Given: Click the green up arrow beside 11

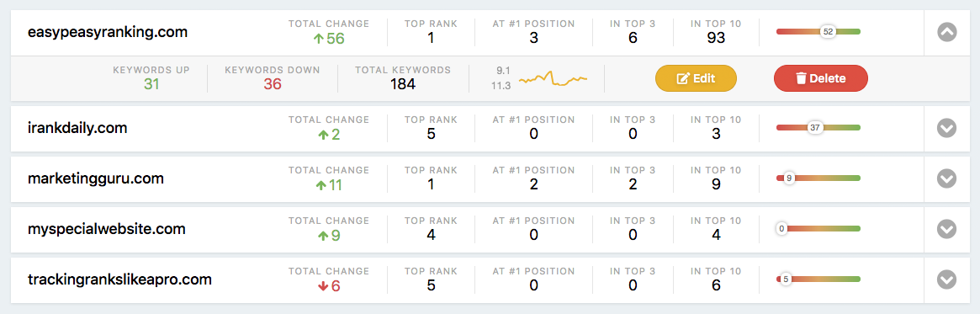Looking at the screenshot, I should click(x=323, y=185).
